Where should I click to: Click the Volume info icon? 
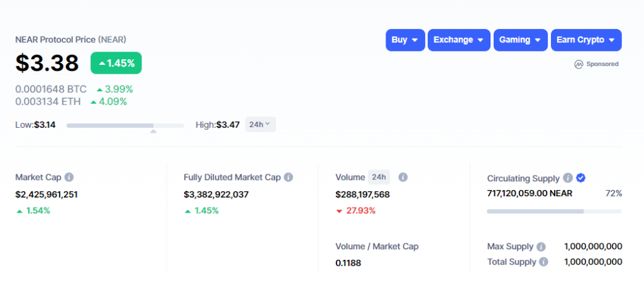[x=403, y=177]
